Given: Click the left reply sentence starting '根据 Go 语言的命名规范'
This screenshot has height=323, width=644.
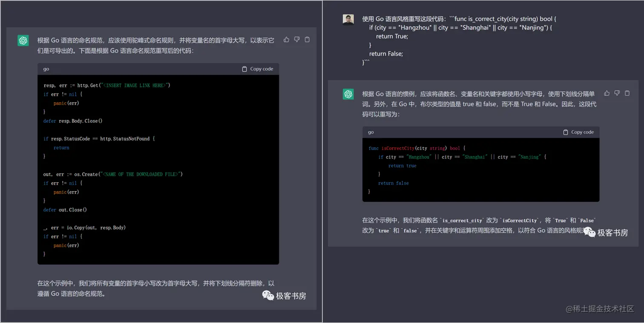Looking at the screenshot, I should pyautogui.click(x=155, y=45).
